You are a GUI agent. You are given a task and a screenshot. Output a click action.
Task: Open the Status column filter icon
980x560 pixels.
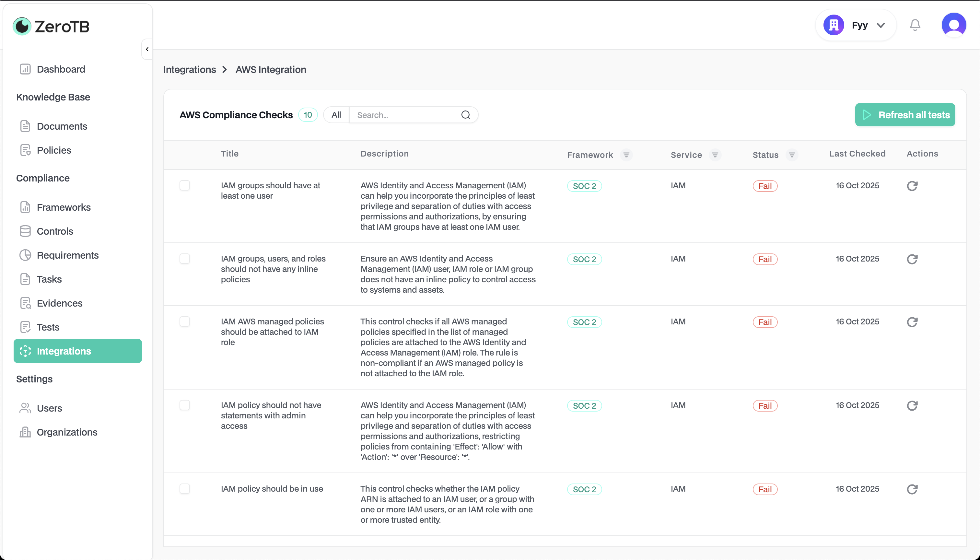pyautogui.click(x=792, y=155)
